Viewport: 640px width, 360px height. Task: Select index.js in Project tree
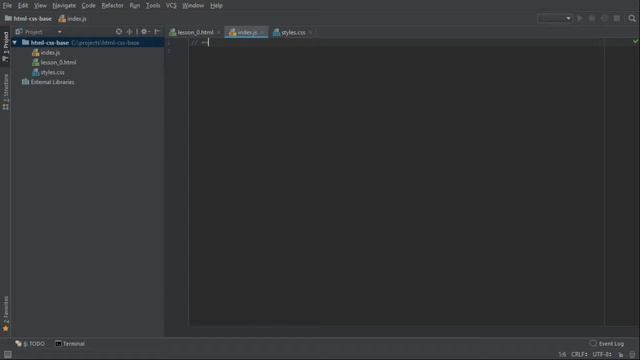pyautogui.click(x=46, y=53)
